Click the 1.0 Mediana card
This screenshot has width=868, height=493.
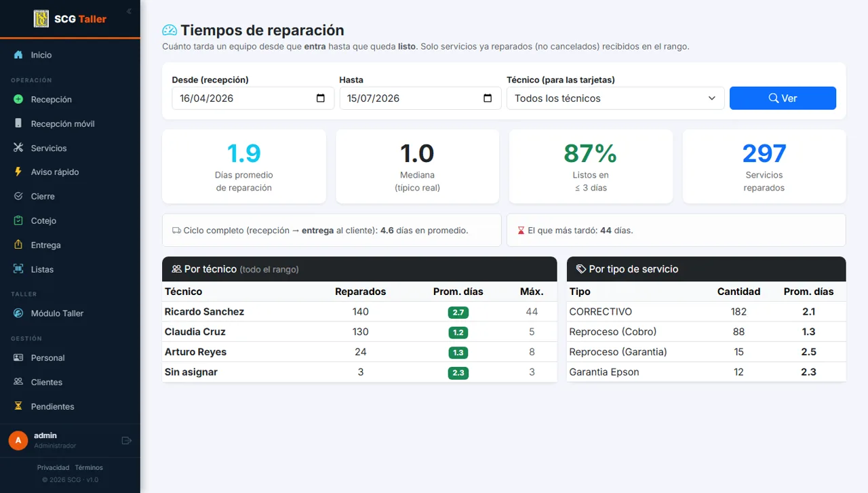click(x=418, y=166)
